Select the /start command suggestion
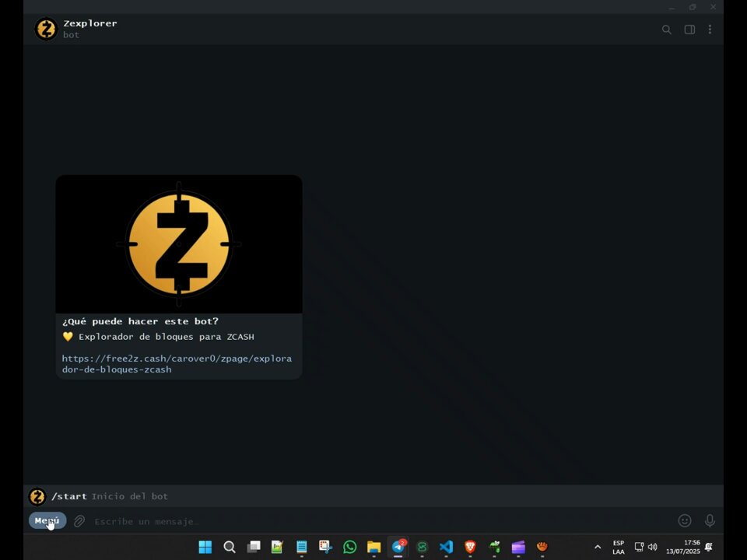The height and width of the screenshot is (560, 747). tap(373, 496)
